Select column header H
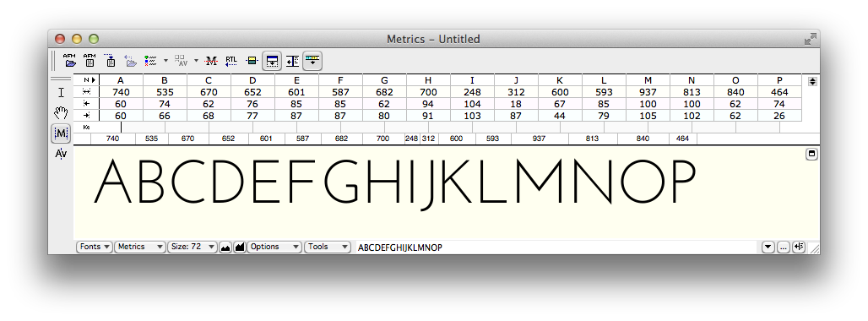 428,80
